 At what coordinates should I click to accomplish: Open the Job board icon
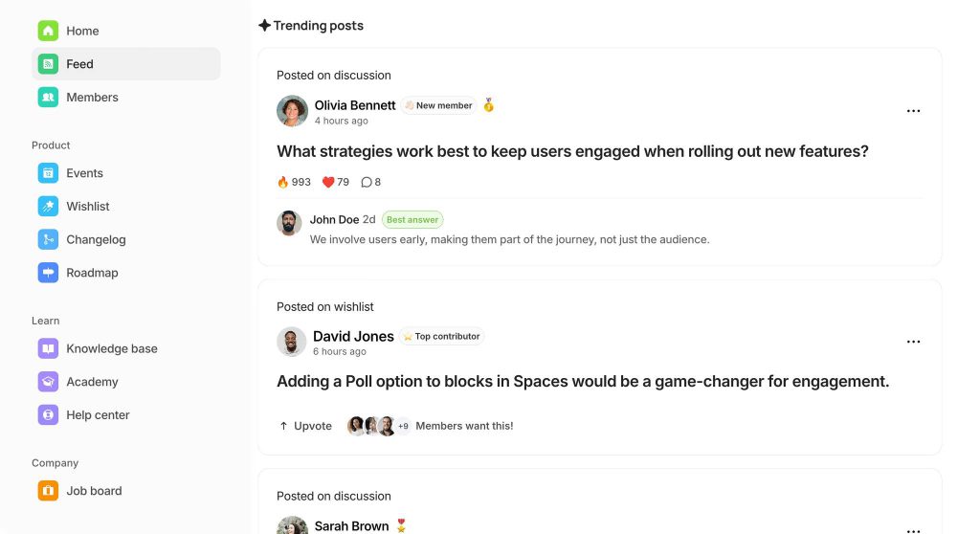[48, 491]
